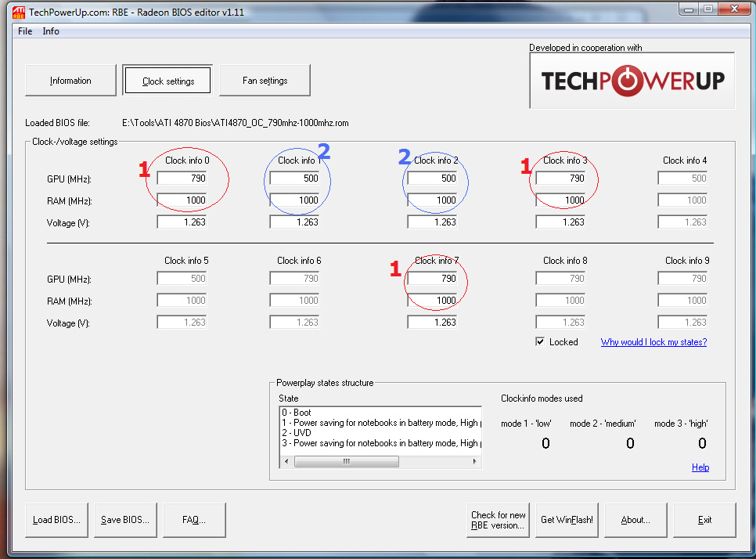Click disabled Clock info 9 Voltage field
Viewport: 756px width, 559px height.
[x=682, y=323]
